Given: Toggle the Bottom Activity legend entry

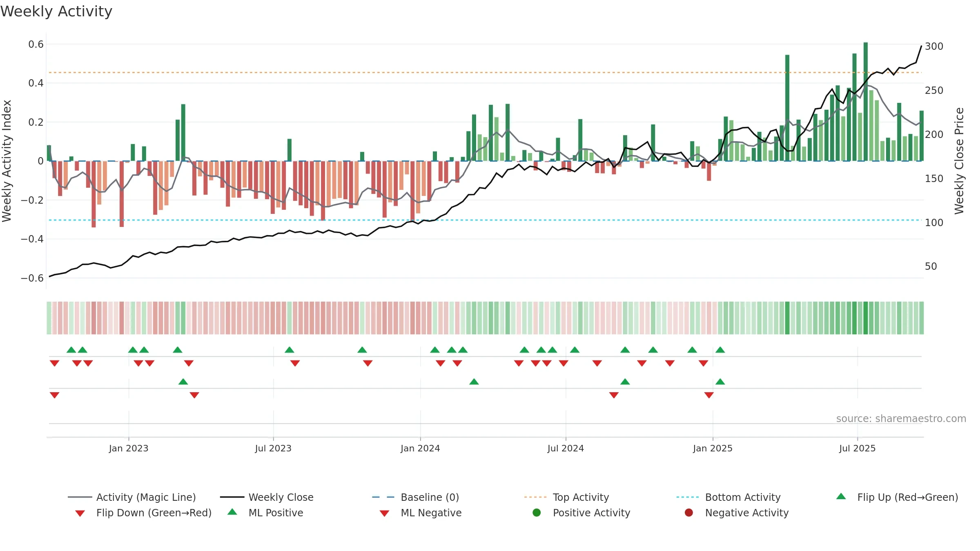Looking at the screenshot, I should tap(728, 497).
